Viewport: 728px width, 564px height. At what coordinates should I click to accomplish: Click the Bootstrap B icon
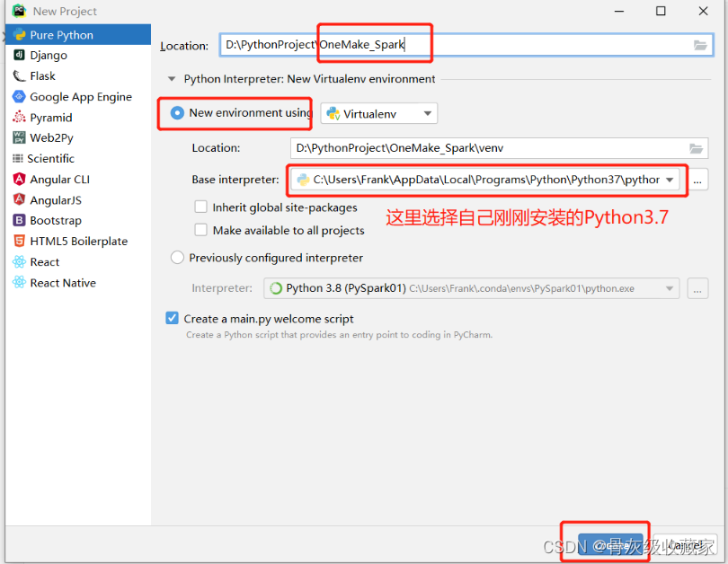(19, 220)
